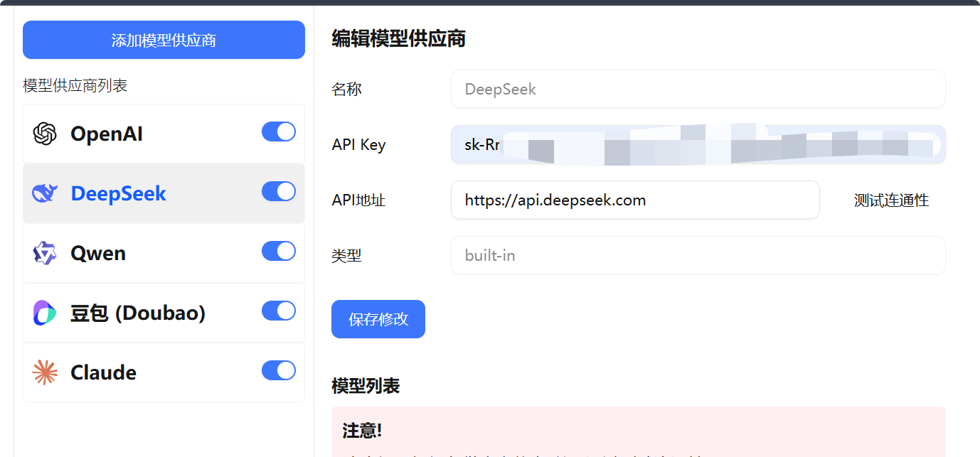The height and width of the screenshot is (457, 980).
Task: Click 保存修改 to save changes
Action: click(x=378, y=319)
